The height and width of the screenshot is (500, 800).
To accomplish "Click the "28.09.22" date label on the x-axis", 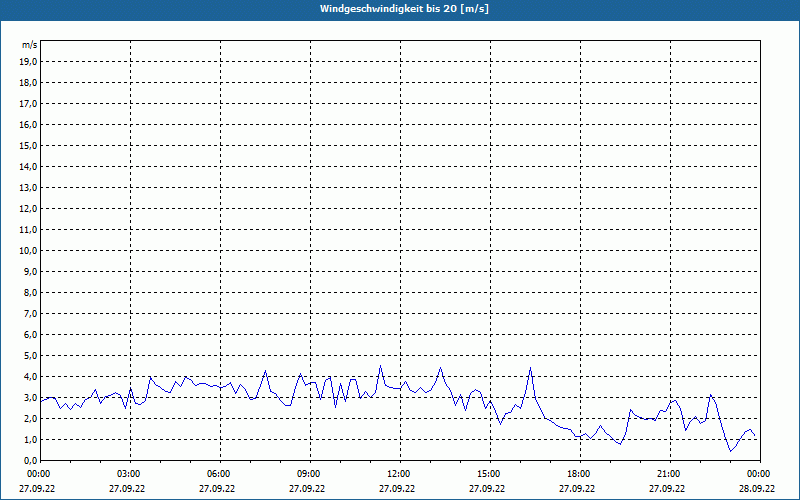I will click(x=757, y=488).
